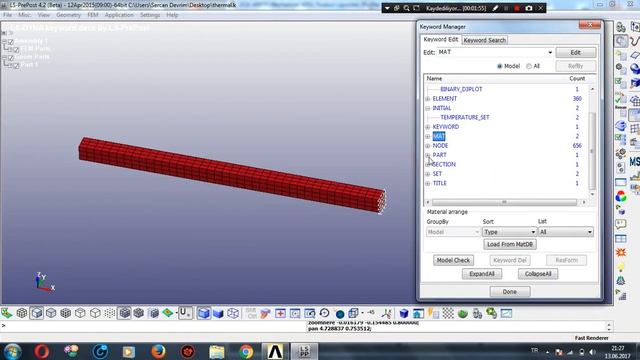
Task: Expand the TITLE keyword node
Action: 428,183
